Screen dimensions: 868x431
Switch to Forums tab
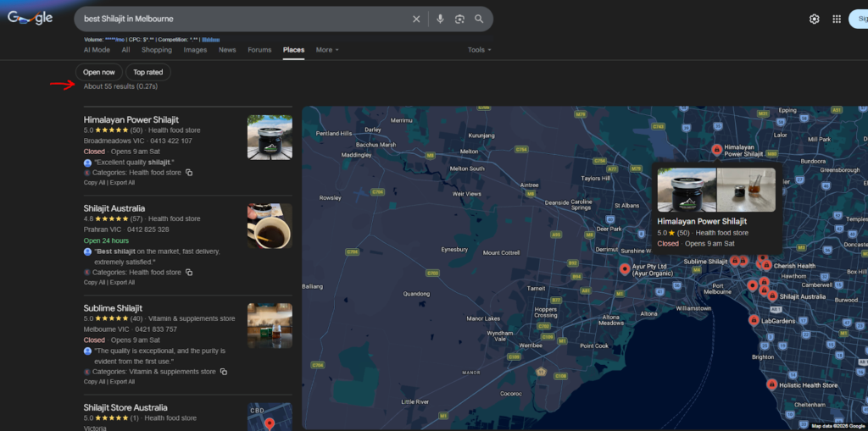(259, 50)
